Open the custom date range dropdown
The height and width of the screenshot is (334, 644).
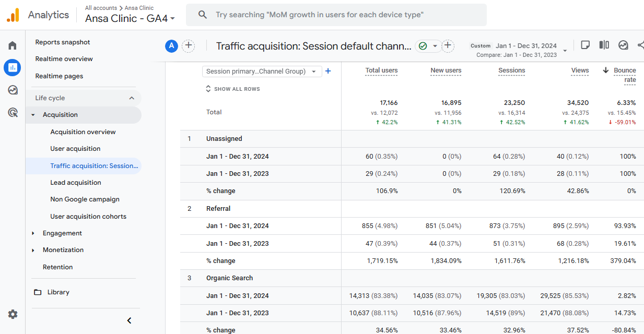tap(565, 51)
